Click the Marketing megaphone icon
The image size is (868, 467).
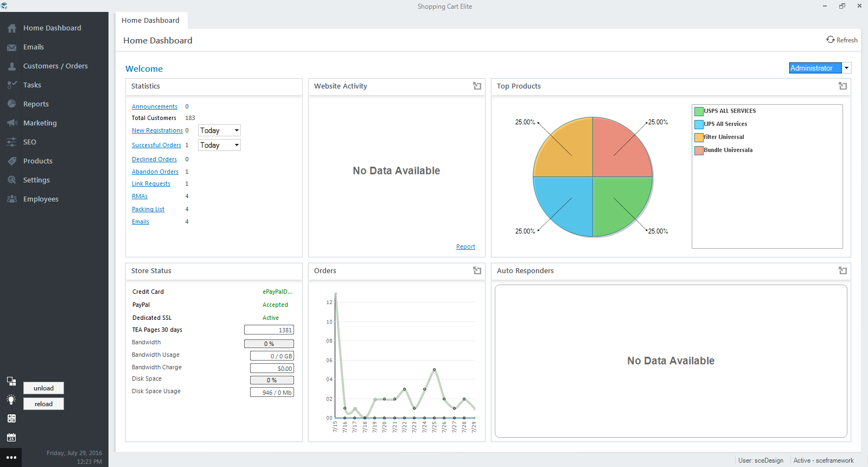[x=11, y=123]
